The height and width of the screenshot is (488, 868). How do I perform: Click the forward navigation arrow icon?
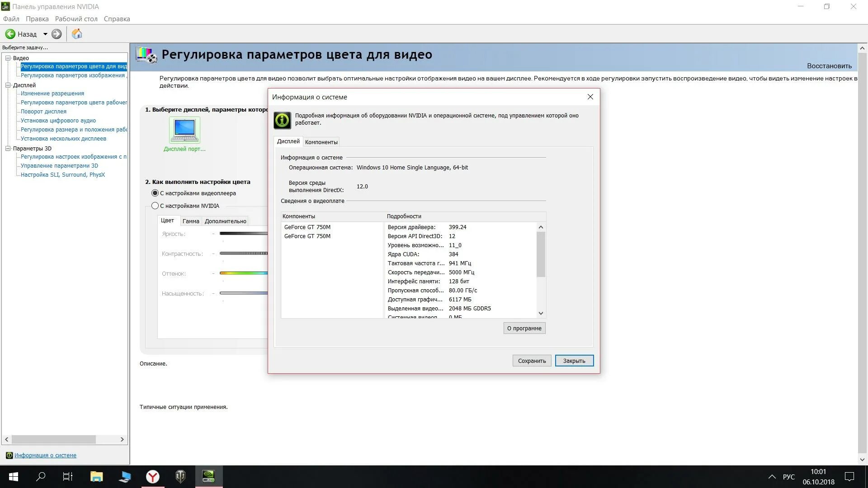(57, 34)
